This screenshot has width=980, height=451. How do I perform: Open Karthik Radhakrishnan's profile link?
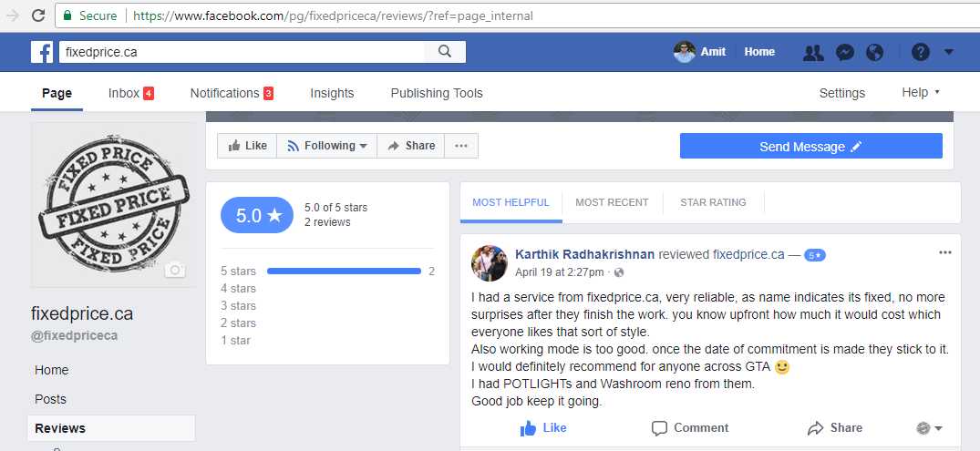click(584, 254)
